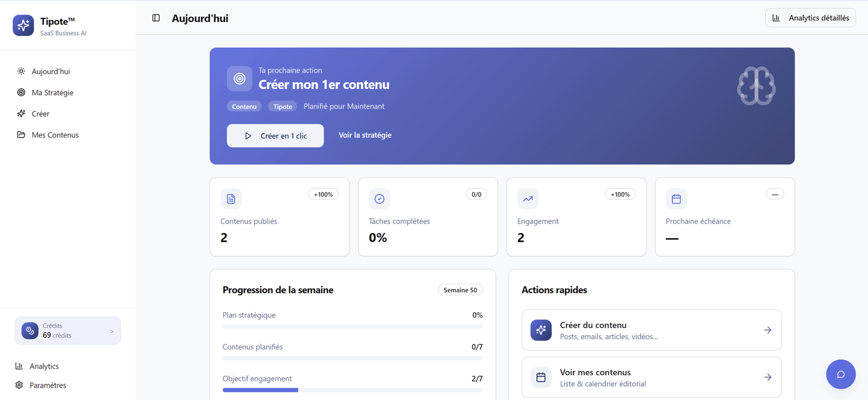The image size is (868, 400).
Task: Click the Objectif engagement progress bar
Action: 352,390
